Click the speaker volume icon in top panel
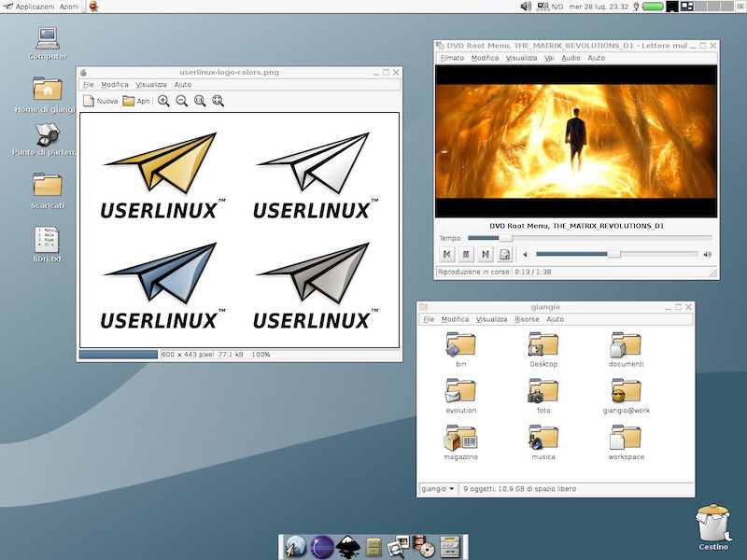The image size is (747, 560). 526,7
